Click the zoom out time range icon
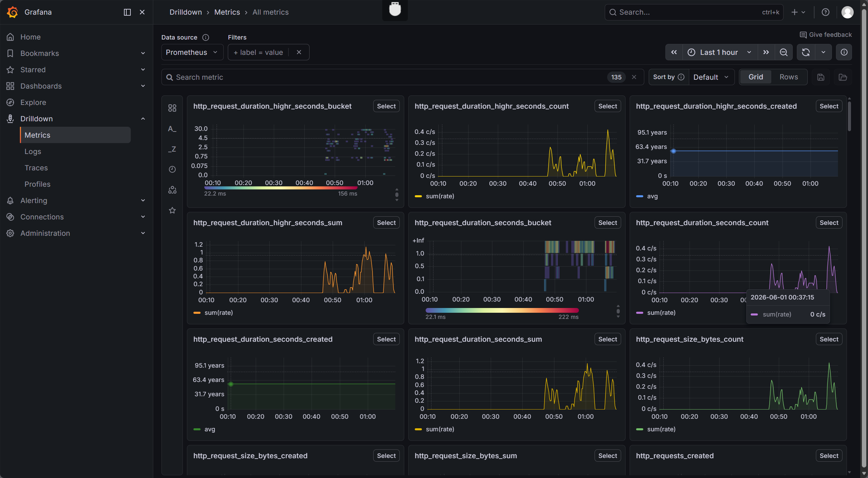Viewport: 868px width, 478px height. (x=784, y=52)
